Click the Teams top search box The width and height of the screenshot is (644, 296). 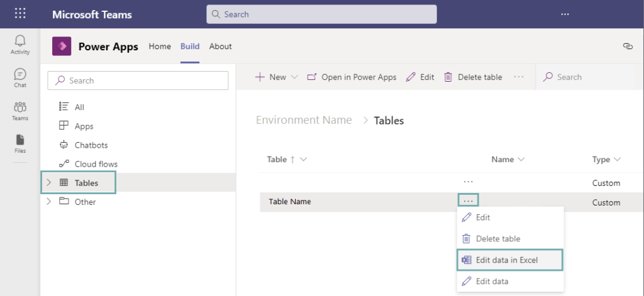point(321,14)
